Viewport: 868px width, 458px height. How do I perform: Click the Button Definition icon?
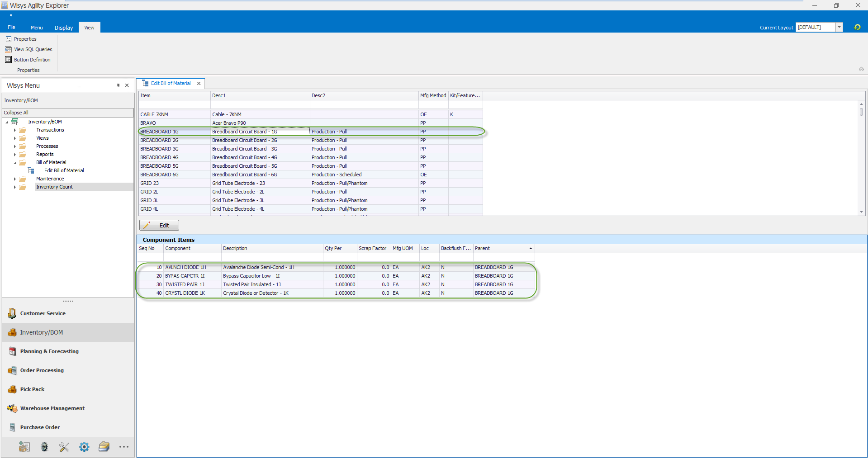9,60
